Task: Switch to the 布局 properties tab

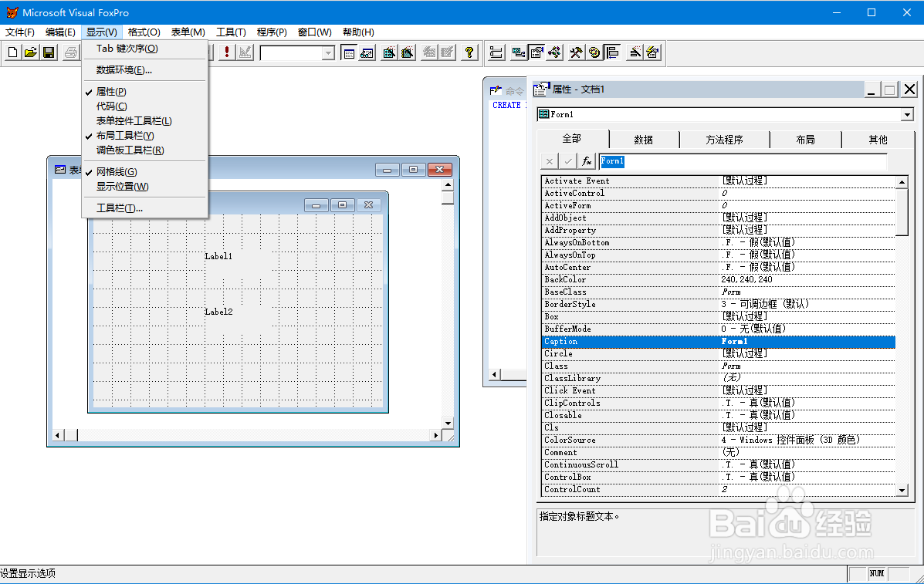Action: click(x=806, y=140)
